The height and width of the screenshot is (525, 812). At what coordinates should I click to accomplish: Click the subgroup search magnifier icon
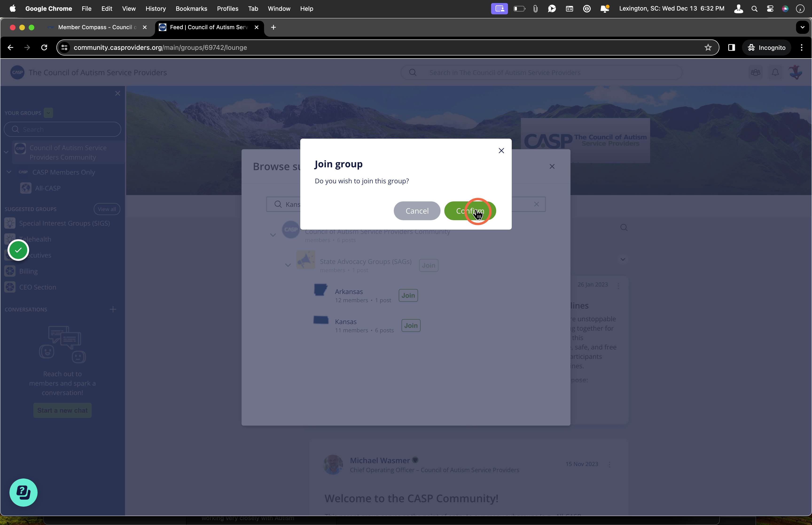click(x=278, y=204)
